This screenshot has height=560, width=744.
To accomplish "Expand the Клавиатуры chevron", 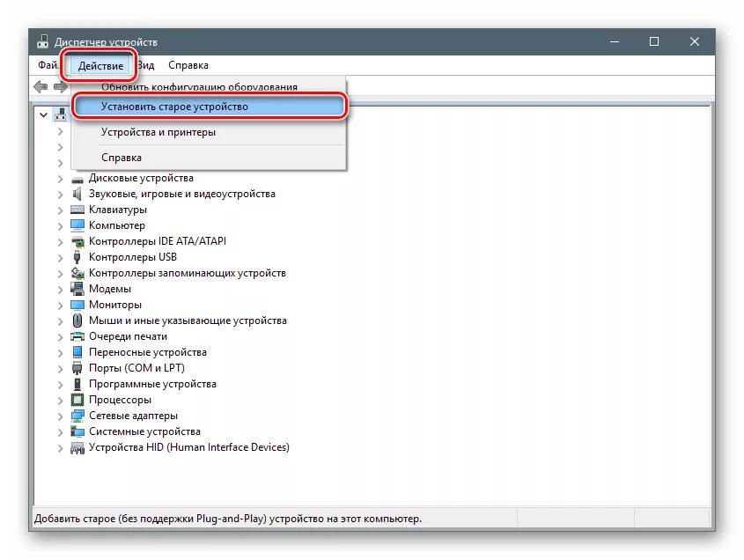I will click(x=60, y=210).
